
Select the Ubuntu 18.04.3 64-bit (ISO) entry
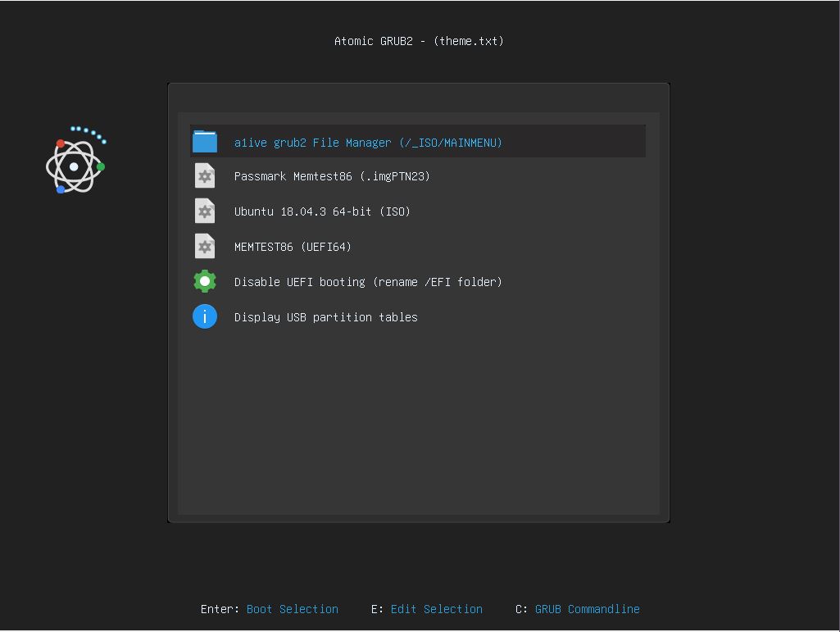323,211
